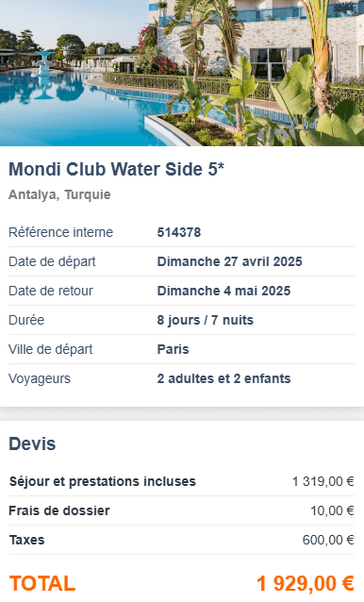Click the Devis section heading

(x=32, y=443)
